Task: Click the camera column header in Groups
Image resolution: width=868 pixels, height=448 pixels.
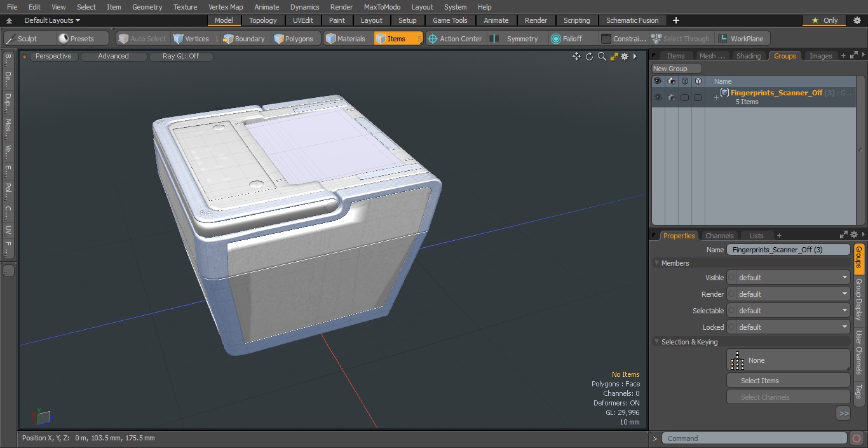Action: 671,81
